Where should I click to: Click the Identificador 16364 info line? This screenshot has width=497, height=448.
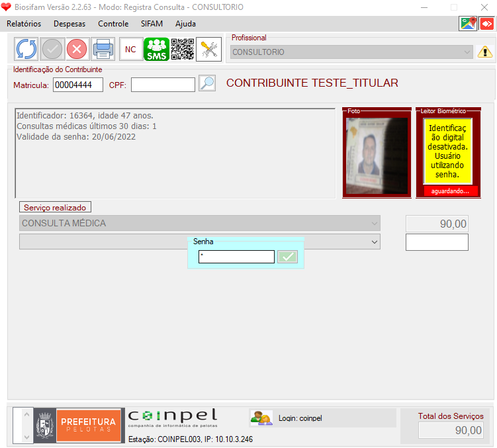(x=85, y=115)
